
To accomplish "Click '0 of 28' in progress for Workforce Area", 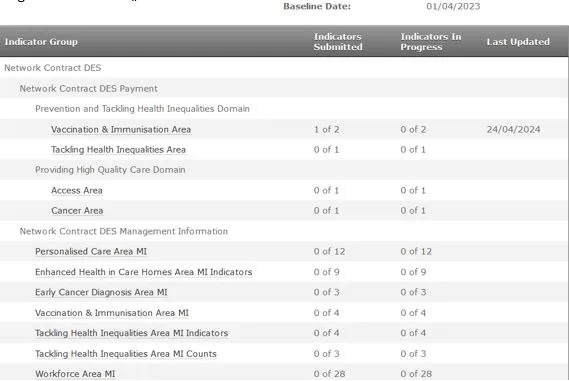I will coord(416,374).
